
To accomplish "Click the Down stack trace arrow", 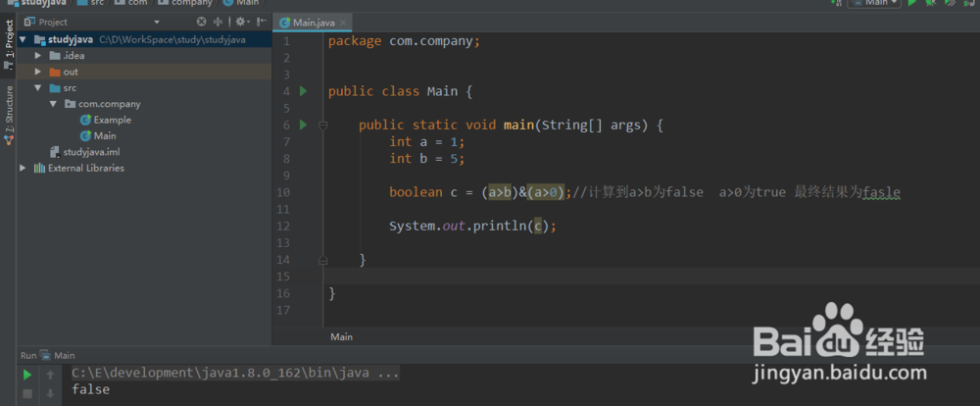I will (x=51, y=393).
